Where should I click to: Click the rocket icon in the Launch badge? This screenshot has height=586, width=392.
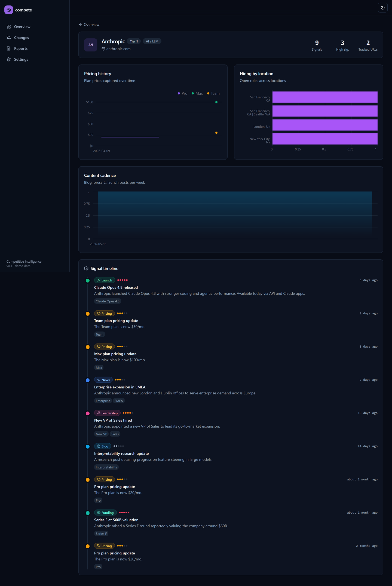[x=99, y=280]
